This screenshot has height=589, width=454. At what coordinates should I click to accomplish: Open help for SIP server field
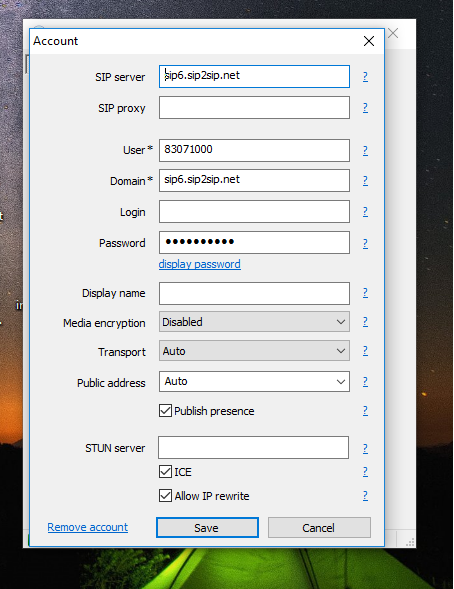[x=365, y=77]
